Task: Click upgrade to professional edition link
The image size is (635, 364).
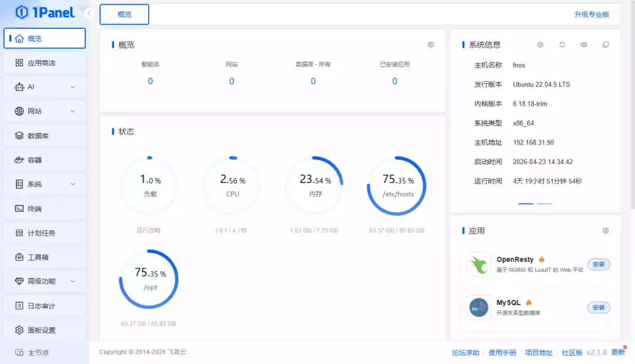Action: pyautogui.click(x=591, y=15)
